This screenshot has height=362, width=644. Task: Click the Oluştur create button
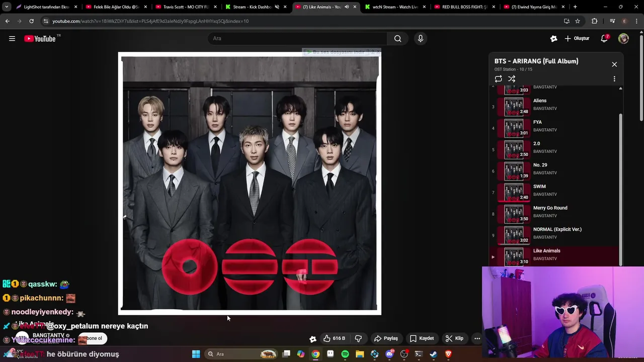(577, 38)
